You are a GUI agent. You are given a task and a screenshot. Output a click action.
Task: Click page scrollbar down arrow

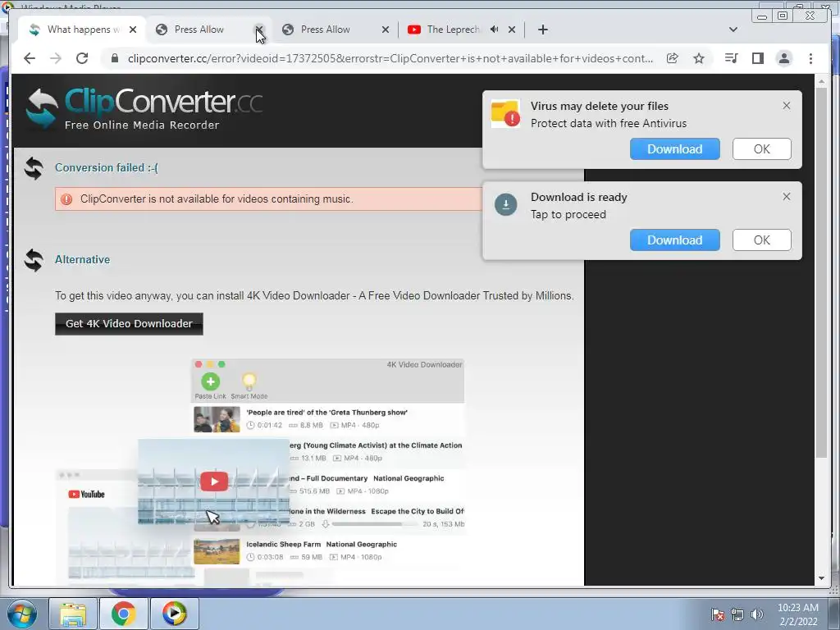[821, 578]
